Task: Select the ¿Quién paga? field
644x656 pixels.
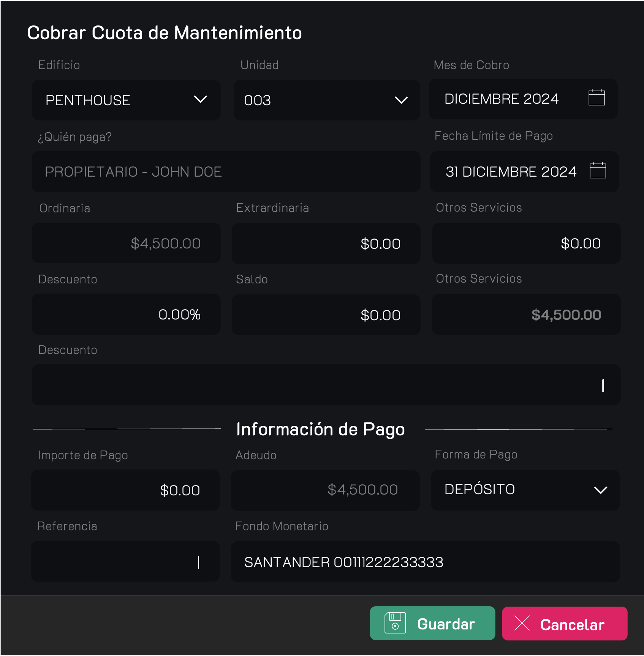Action: 226,172
